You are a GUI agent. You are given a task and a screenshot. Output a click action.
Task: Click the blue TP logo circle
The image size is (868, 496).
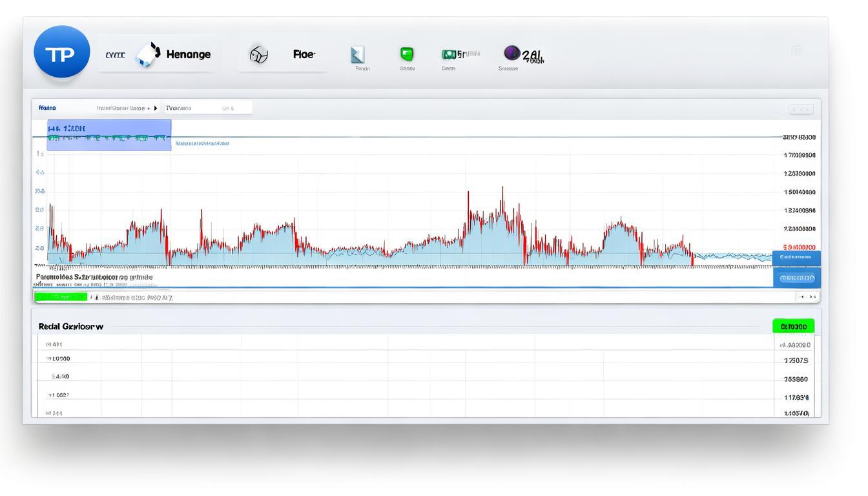tap(61, 54)
